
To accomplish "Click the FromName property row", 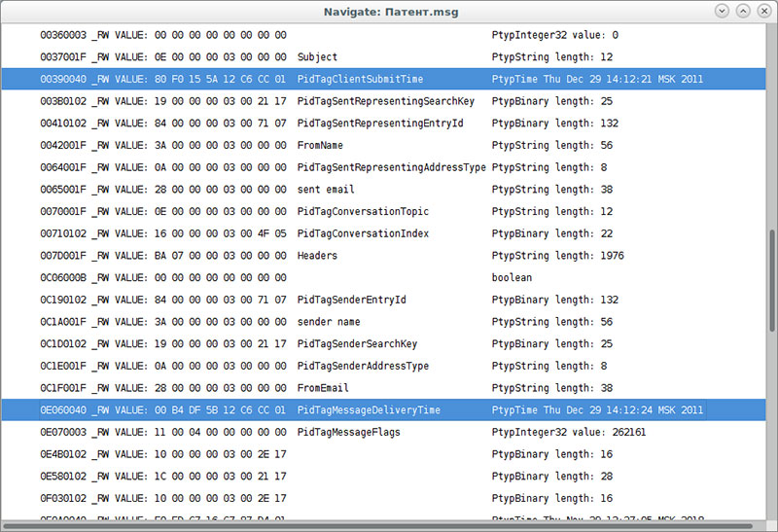I will pyautogui.click(x=320, y=146).
